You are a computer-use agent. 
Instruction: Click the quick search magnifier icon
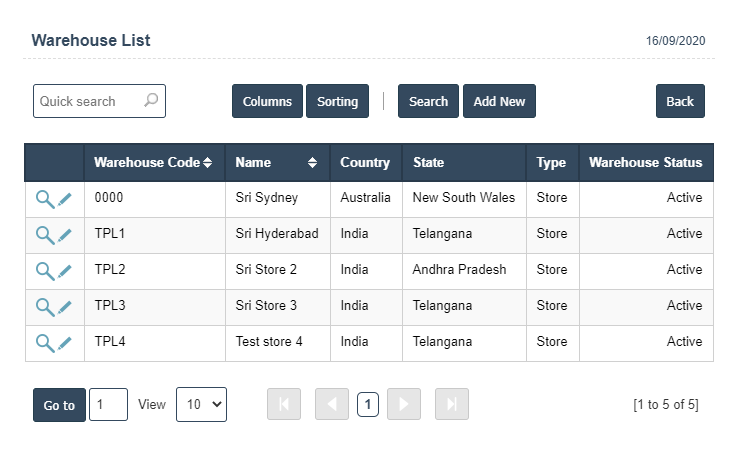coord(151,101)
